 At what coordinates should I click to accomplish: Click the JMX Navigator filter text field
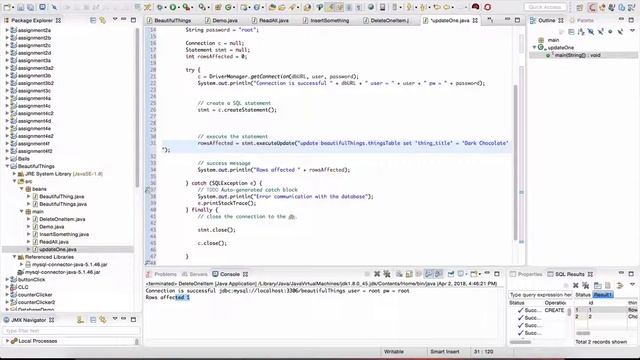coord(71,331)
